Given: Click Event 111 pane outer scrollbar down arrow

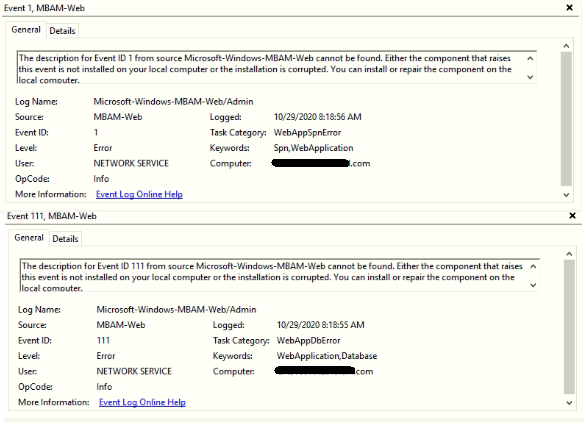Looking at the screenshot, I should click(x=569, y=403).
